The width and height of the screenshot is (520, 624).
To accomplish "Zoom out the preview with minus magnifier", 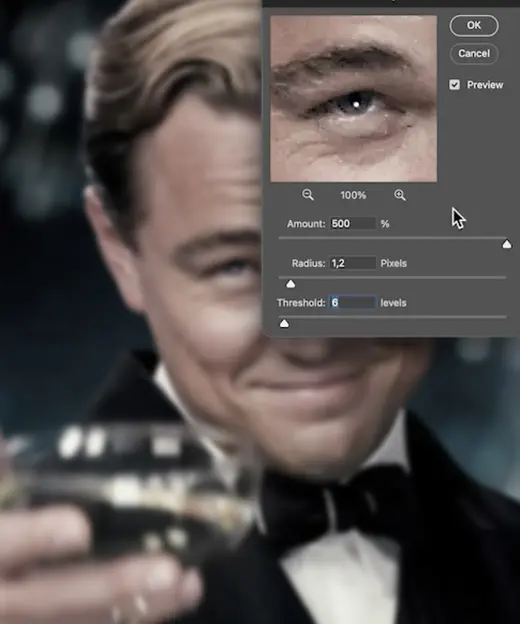I will point(308,195).
